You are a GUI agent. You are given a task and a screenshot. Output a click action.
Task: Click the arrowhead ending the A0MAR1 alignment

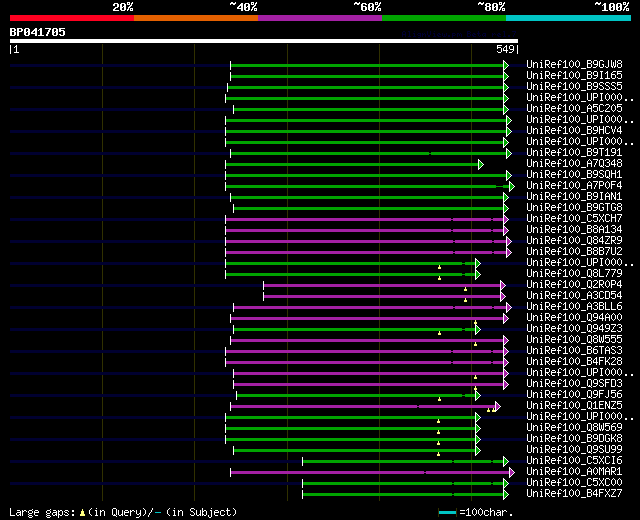512,473
